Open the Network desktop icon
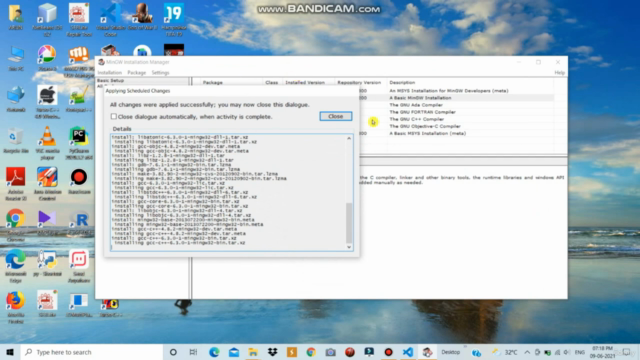Image resolution: width=640 pixels, height=360 pixels. click(16, 99)
